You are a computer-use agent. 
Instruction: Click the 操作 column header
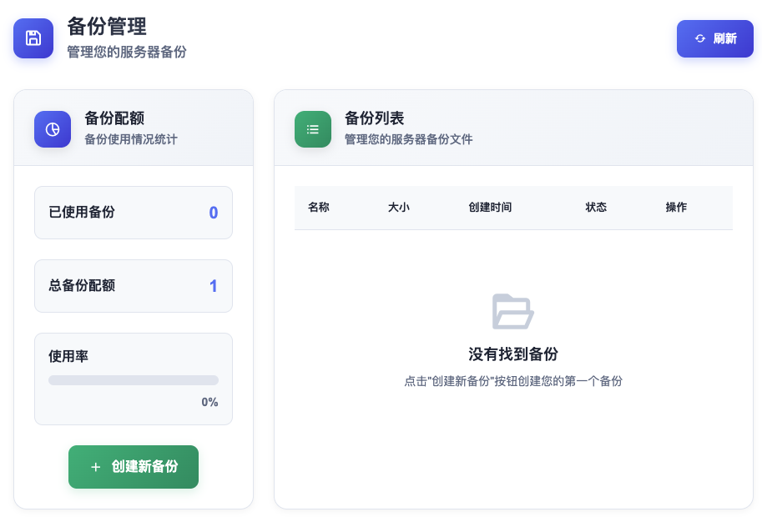(676, 207)
